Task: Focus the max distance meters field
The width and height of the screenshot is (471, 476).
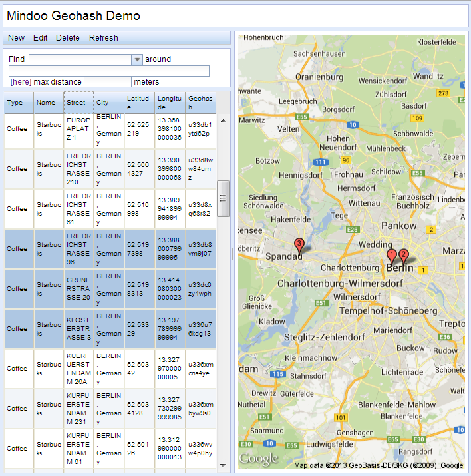Action: point(108,82)
